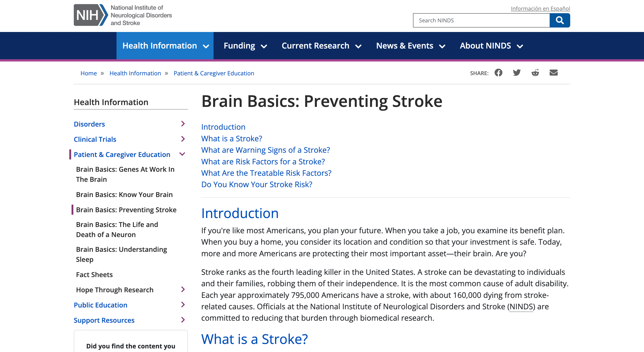Open sidebar Patient & Caregiver Education link
The image size is (644, 352).
point(122,155)
